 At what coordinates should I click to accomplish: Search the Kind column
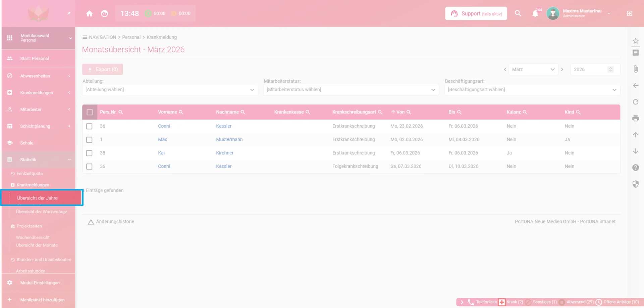pyautogui.click(x=578, y=112)
